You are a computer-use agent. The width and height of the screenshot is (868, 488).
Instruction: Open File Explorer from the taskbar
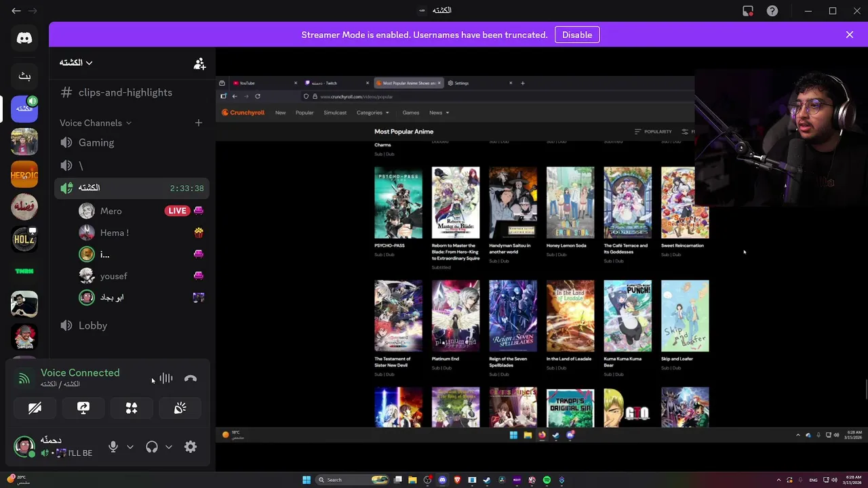412,480
